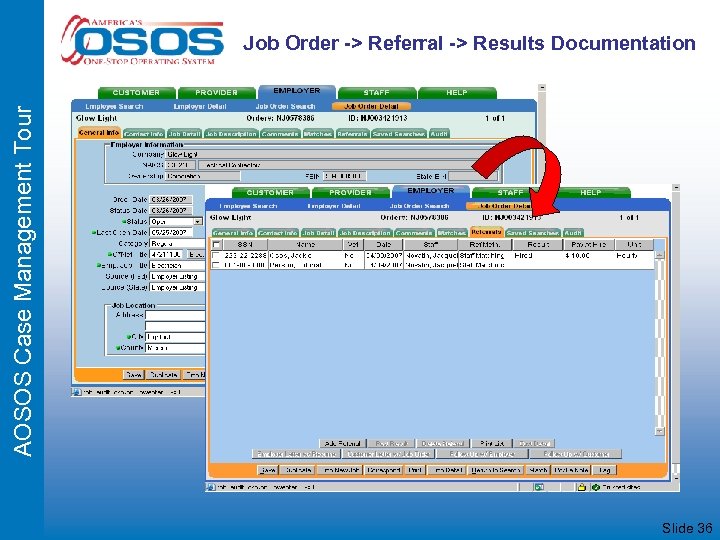Open General Info sub-tab in the front window
720x540 pixels.
pyautogui.click(x=233, y=233)
